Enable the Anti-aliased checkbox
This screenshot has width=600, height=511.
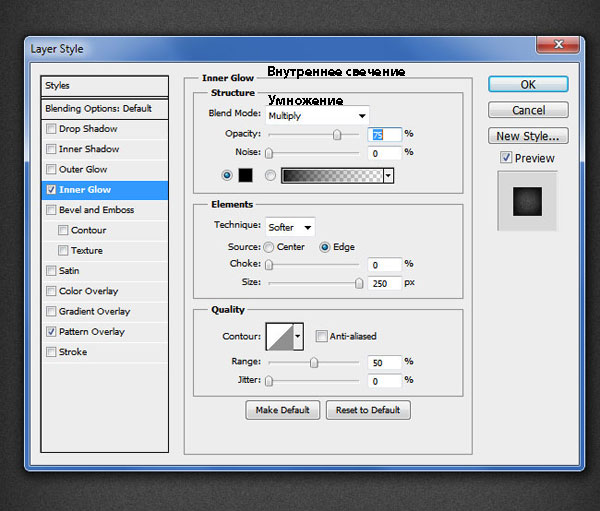321,336
